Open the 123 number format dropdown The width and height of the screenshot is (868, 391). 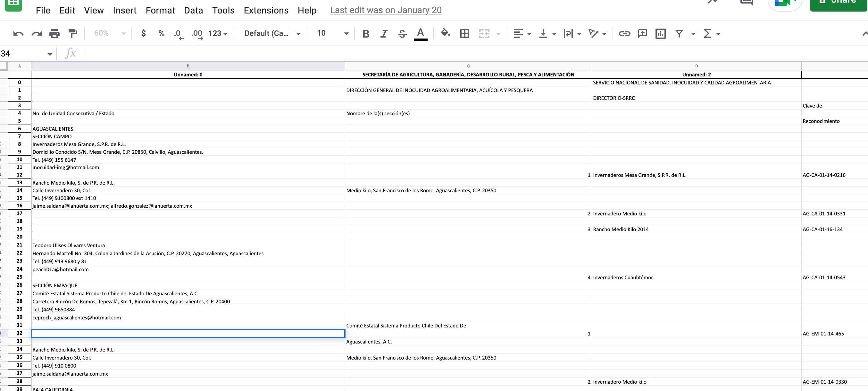[x=218, y=33]
